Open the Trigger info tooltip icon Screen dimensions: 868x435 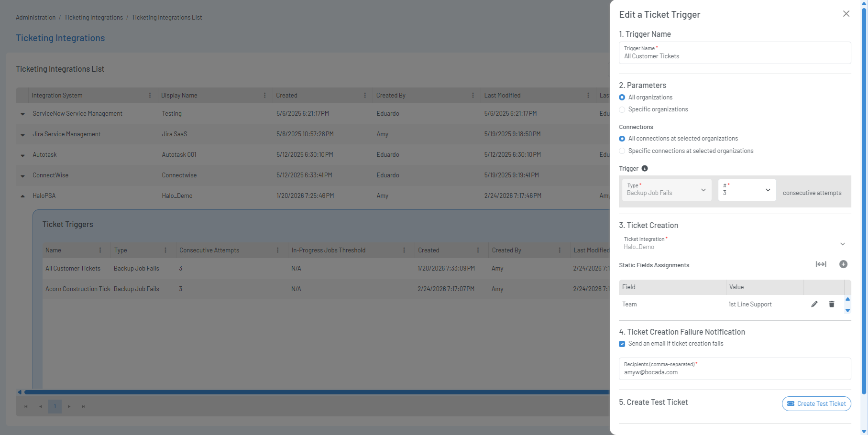(645, 168)
